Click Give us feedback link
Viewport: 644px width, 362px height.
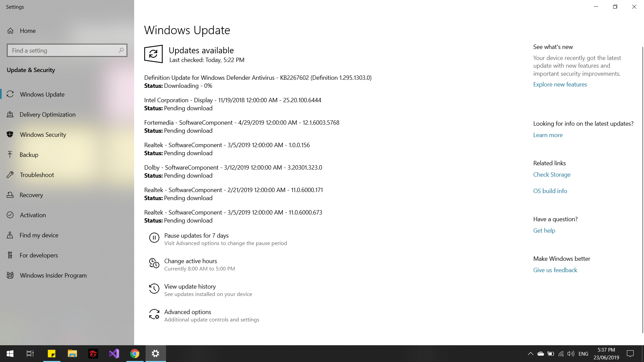pyautogui.click(x=555, y=270)
